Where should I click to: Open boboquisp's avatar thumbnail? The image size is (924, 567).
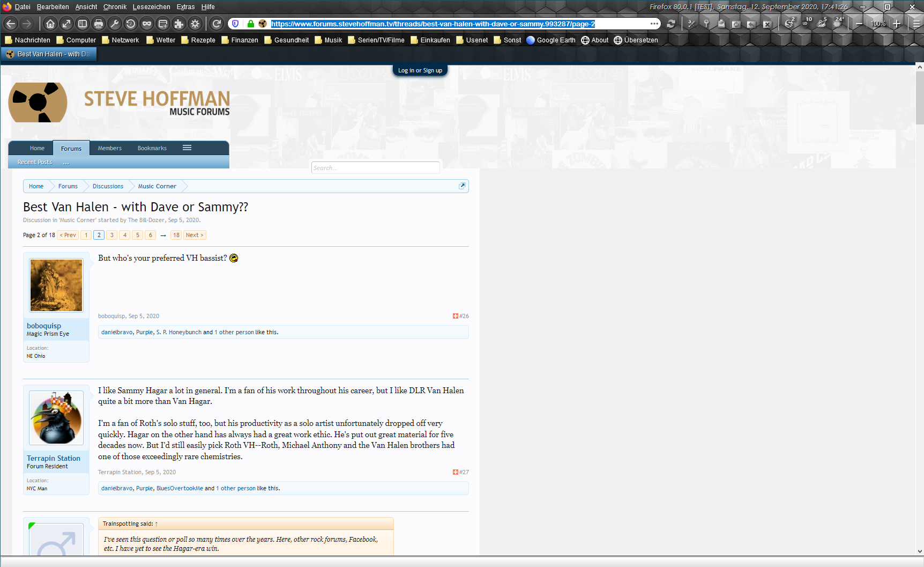tap(56, 285)
